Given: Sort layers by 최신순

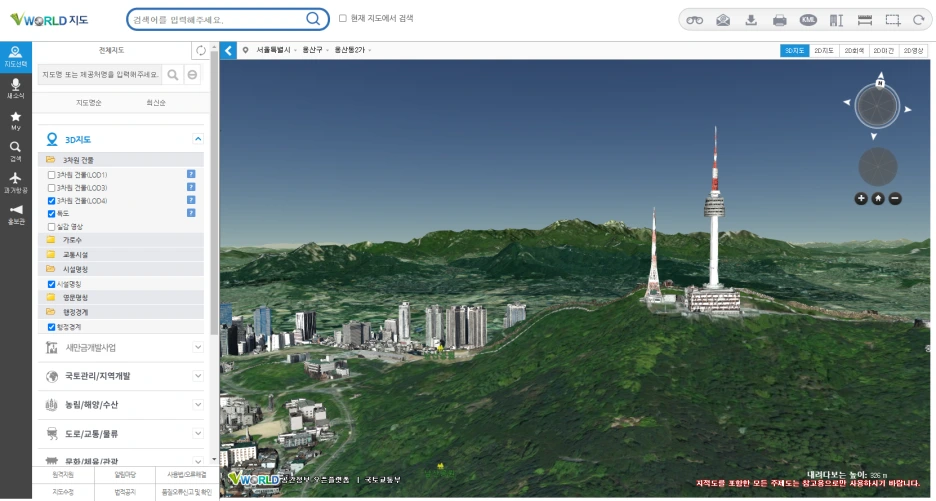Looking at the screenshot, I should pyautogui.click(x=156, y=103).
